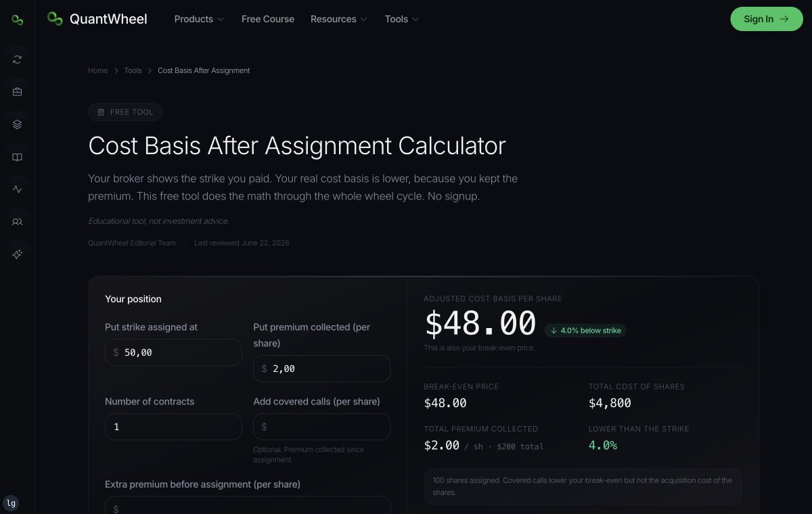Click the Cost Basis After Assignment Calculator title
Screen dimensions: 812x514
[297, 145]
